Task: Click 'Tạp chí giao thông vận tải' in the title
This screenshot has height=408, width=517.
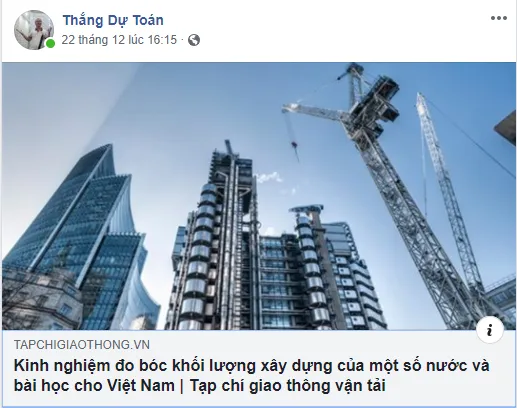Action: coord(288,386)
